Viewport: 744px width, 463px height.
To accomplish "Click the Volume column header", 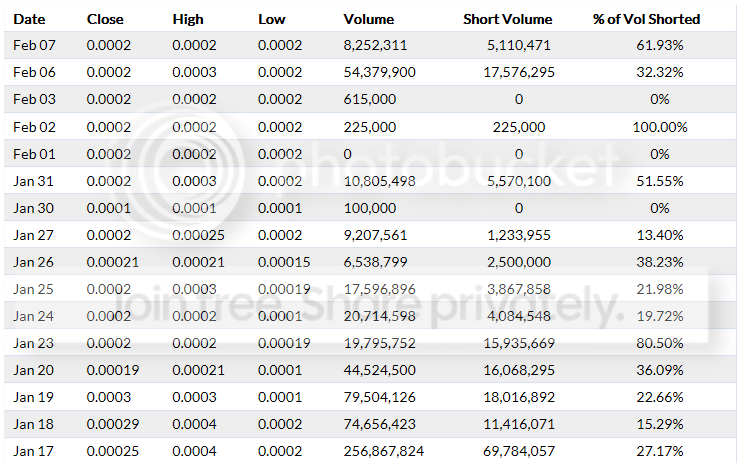I will [368, 19].
